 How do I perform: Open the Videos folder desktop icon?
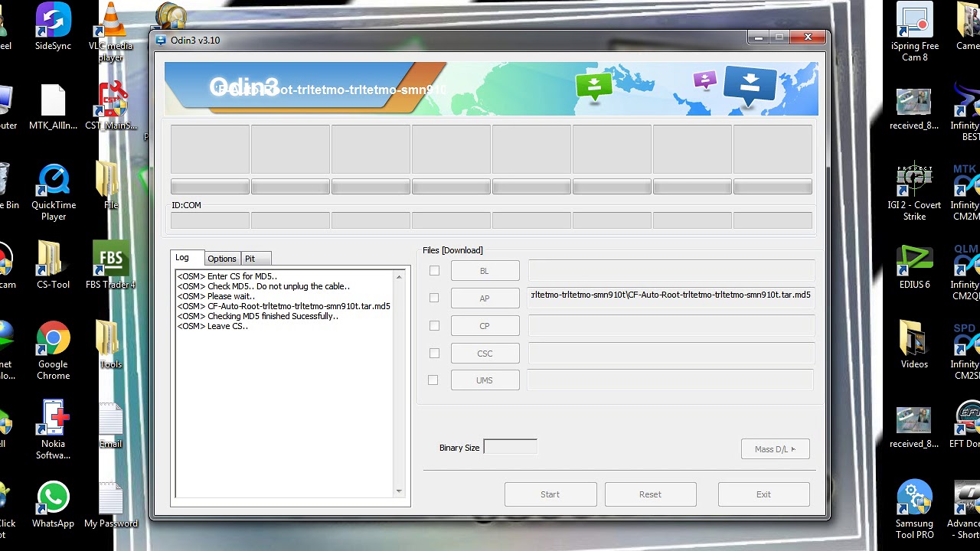click(x=914, y=344)
